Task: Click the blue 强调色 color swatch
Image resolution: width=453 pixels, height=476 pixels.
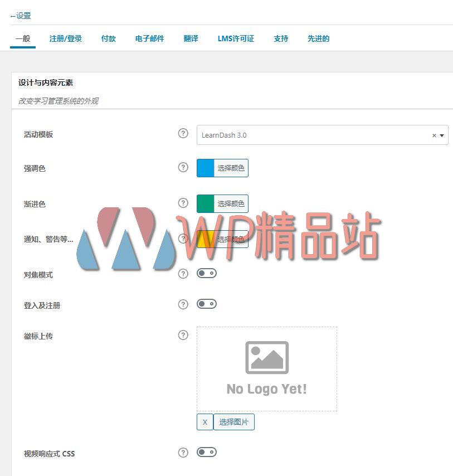Action: coord(205,167)
